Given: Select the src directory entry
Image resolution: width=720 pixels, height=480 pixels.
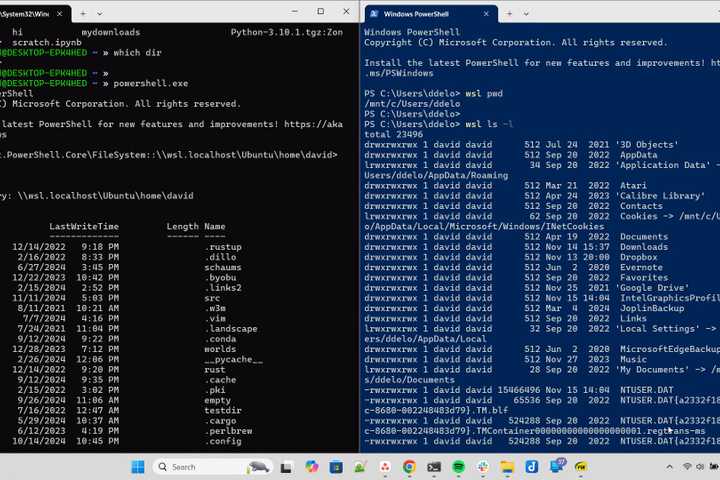Looking at the screenshot, I should [x=212, y=298].
